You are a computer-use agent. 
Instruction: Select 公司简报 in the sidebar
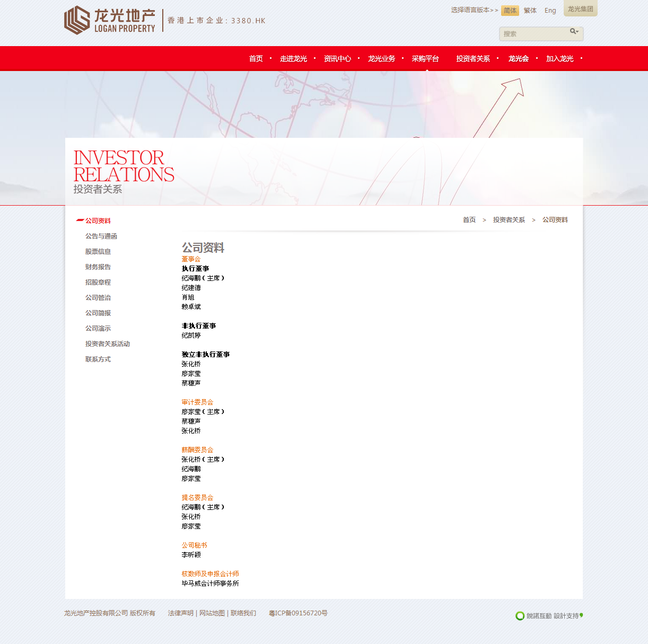coord(98,313)
